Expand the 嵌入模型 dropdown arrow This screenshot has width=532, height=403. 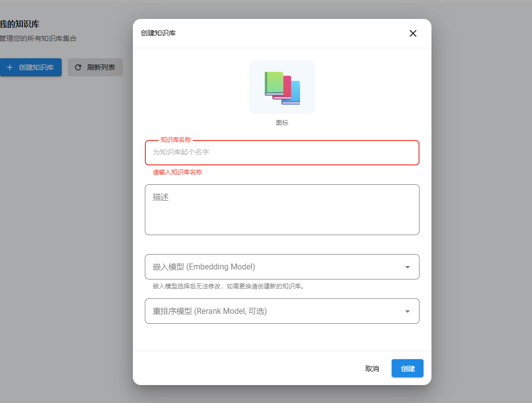(408, 267)
